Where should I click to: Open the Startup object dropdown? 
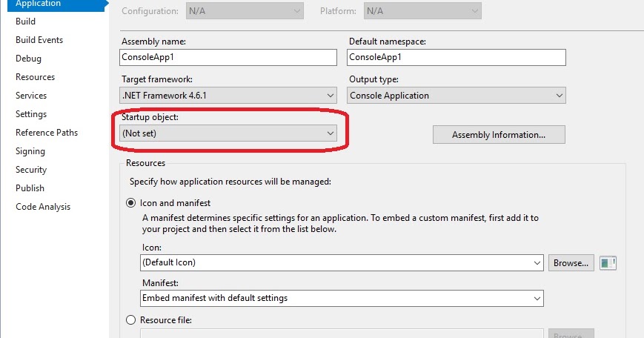pyautogui.click(x=228, y=133)
